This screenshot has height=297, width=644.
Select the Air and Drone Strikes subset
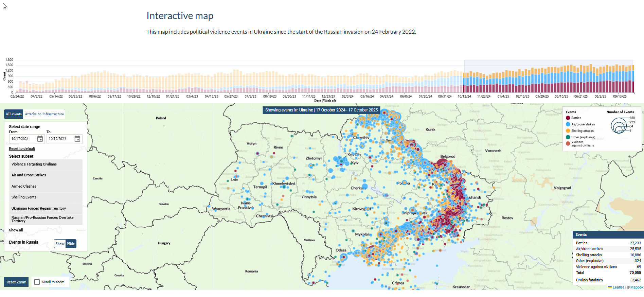(46, 175)
